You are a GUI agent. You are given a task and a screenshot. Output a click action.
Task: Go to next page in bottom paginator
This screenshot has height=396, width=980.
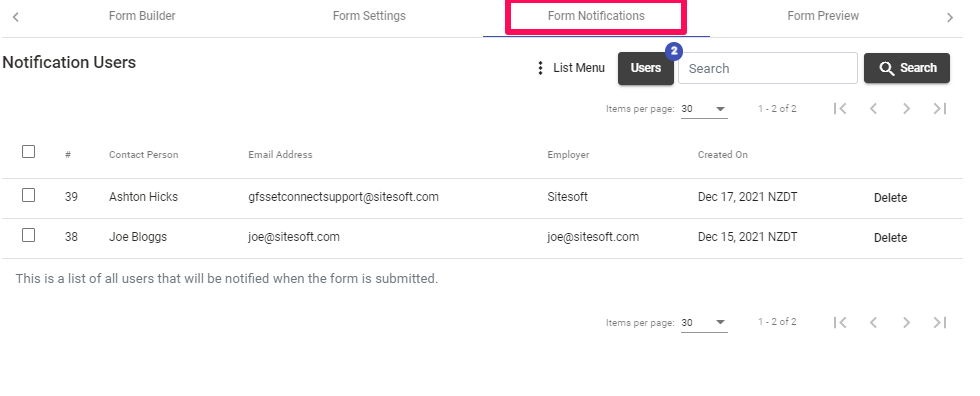906,322
